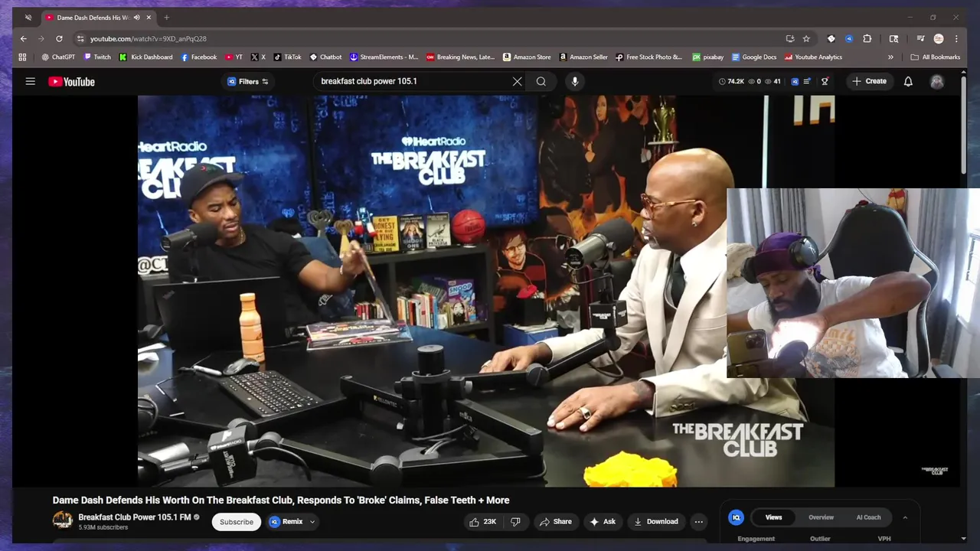This screenshot has width=980, height=551.
Task: Open the Twitch bookmark
Action: click(97, 57)
